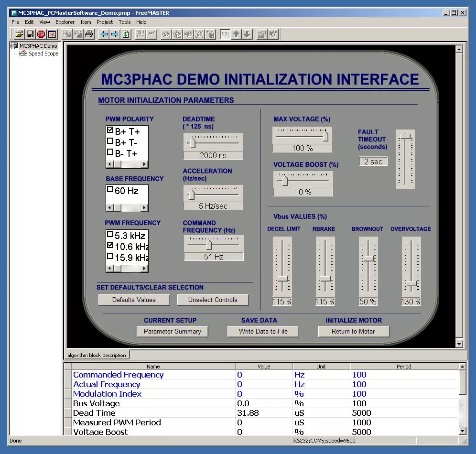Click the gray up arrow toolbar icon
The height and width of the screenshot is (454, 476).
[236, 34]
